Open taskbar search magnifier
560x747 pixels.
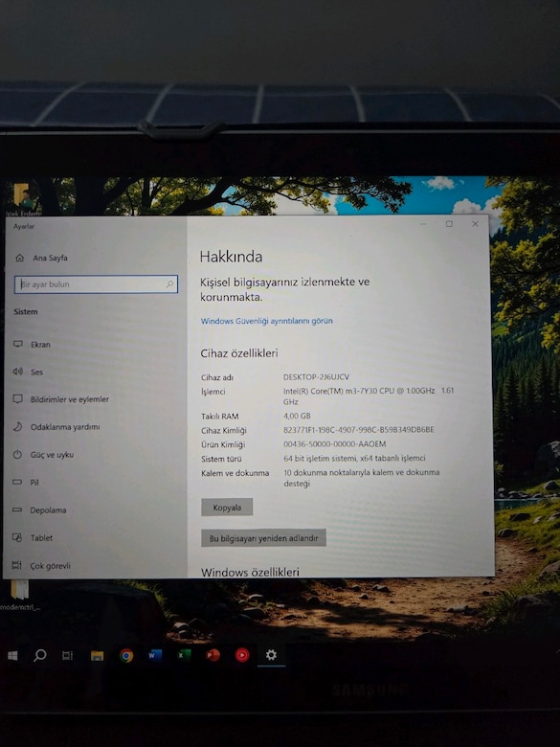pyautogui.click(x=40, y=655)
